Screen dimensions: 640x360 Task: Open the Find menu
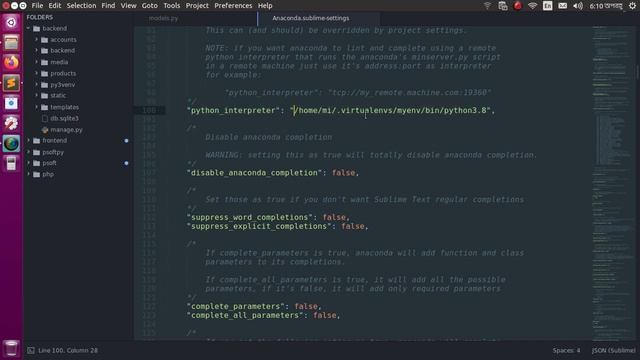coord(108,6)
